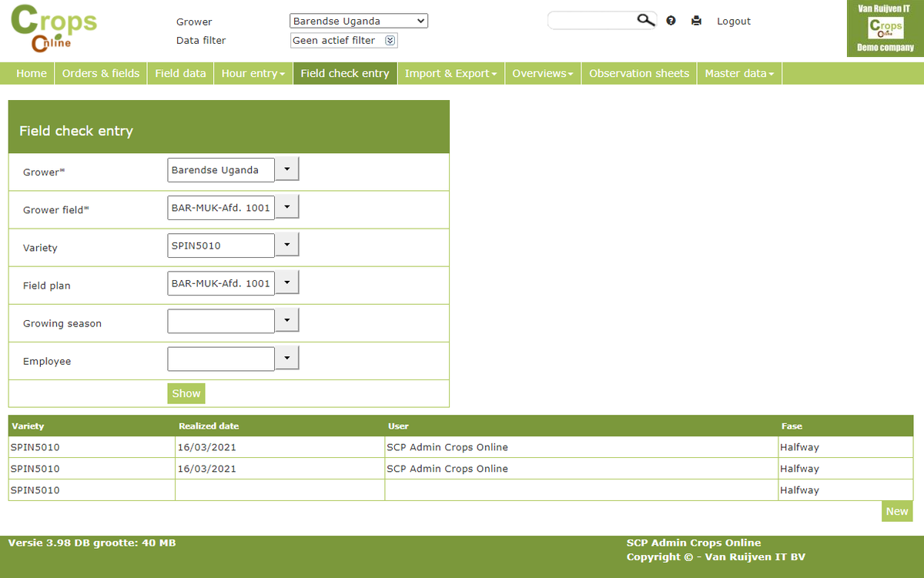Open the Overviews menu
The width and height of the screenshot is (924, 578).
click(x=543, y=73)
